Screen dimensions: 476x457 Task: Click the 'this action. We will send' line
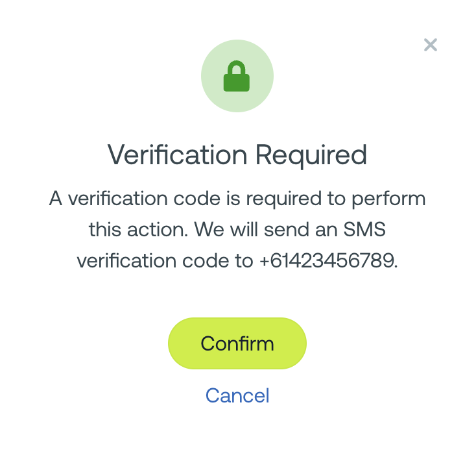[x=237, y=229]
